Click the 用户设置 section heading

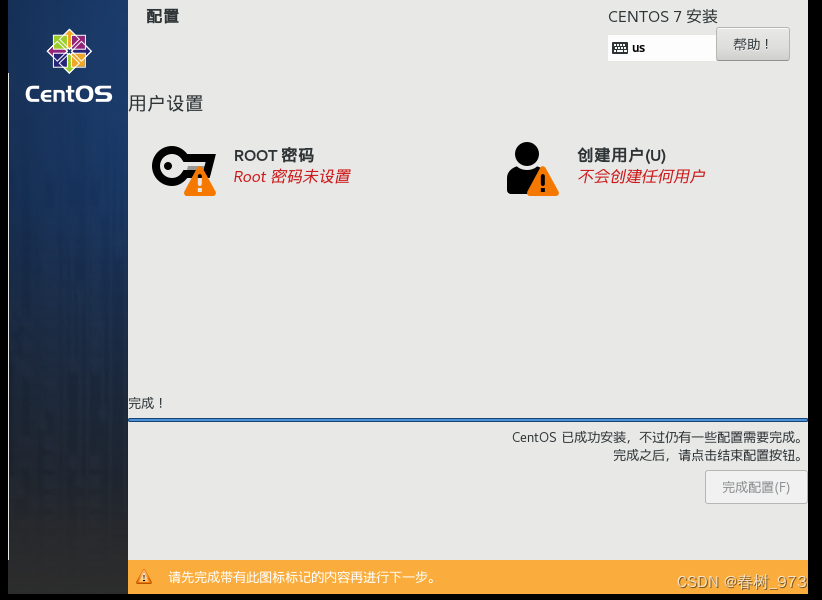click(x=166, y=104)
